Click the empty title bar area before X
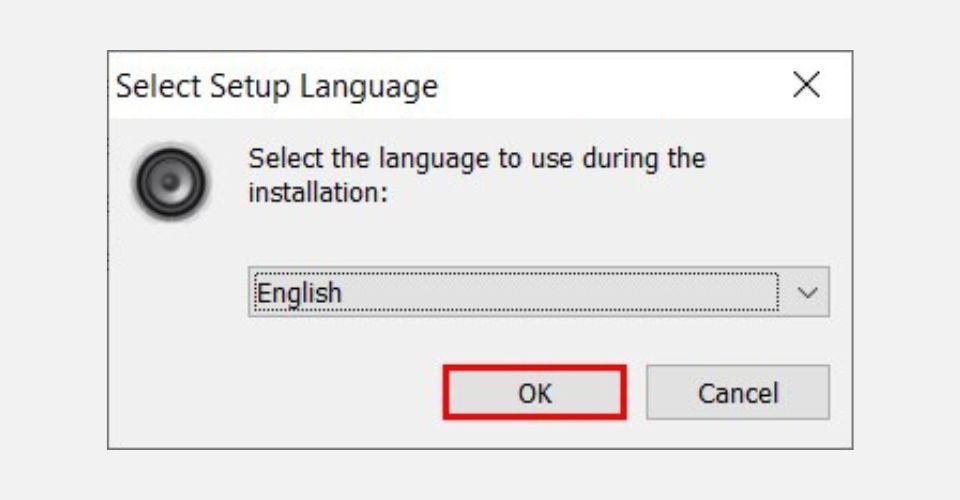The image size is (960, 500). pyautogui.click(x=612, y=85)
